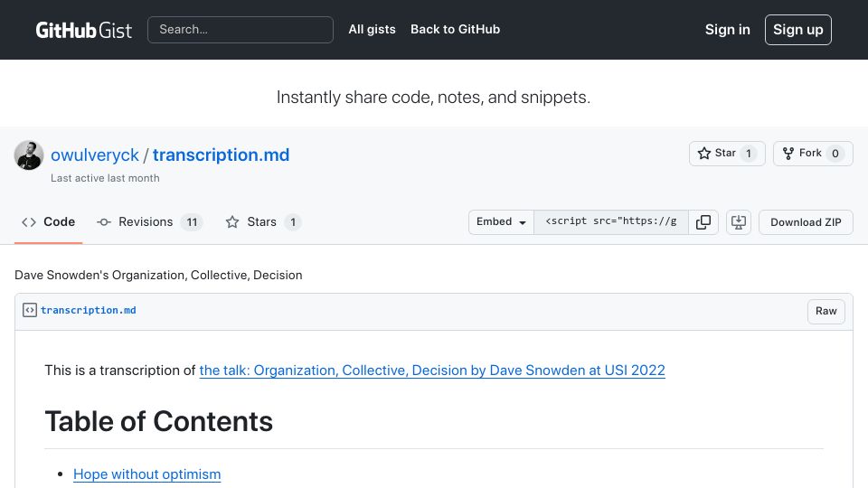Screen dimensions: 868x488
Task: Open the transcription.md gist title link
Action: [x=221, y=155]
